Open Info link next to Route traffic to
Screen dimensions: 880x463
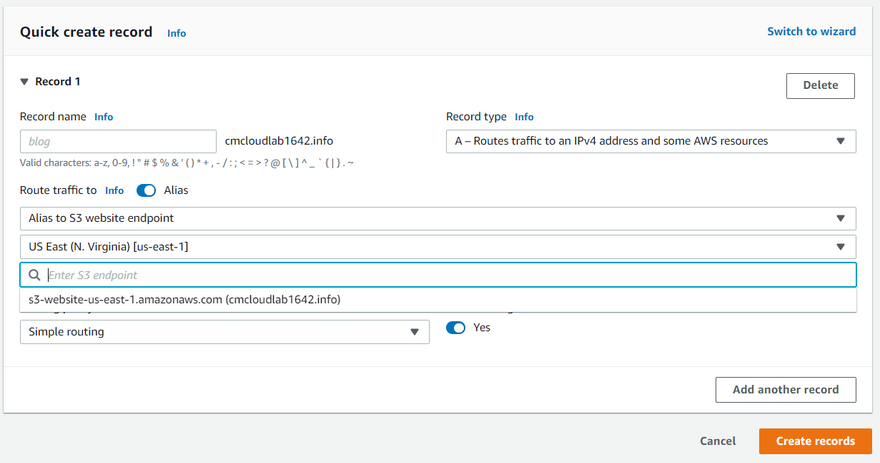point(114,190)
